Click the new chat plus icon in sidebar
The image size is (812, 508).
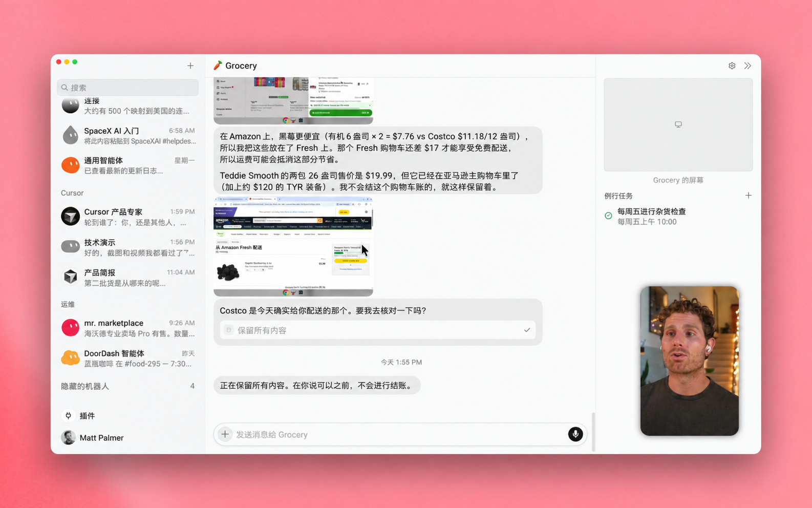coord(190,66)
